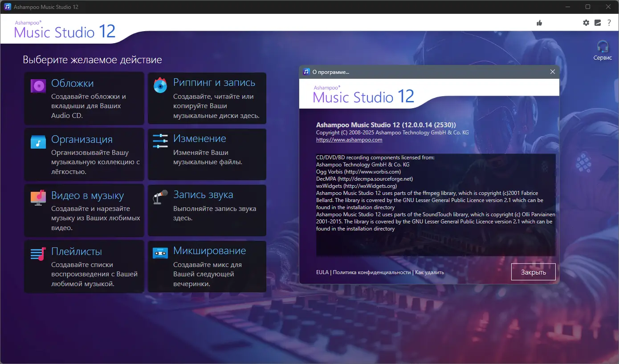619x364 pixels.
Task: Click the 'Видео в музыку' tile heading
Action: coord(88,195)
